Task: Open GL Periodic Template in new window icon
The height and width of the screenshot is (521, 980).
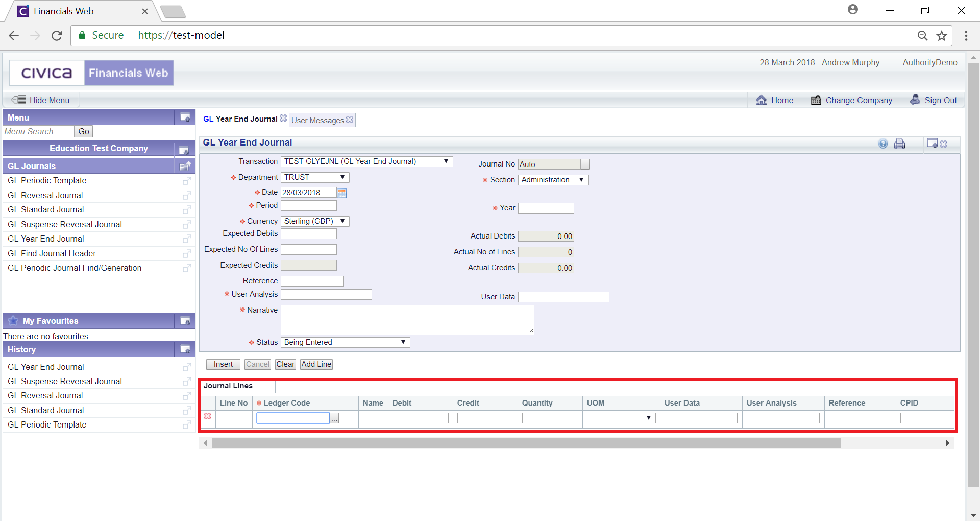Action: (187, 181)
